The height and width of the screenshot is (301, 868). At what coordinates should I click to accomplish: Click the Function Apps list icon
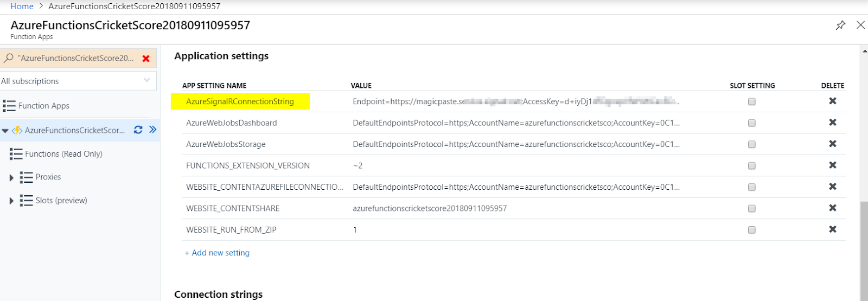tap(9, 106)
